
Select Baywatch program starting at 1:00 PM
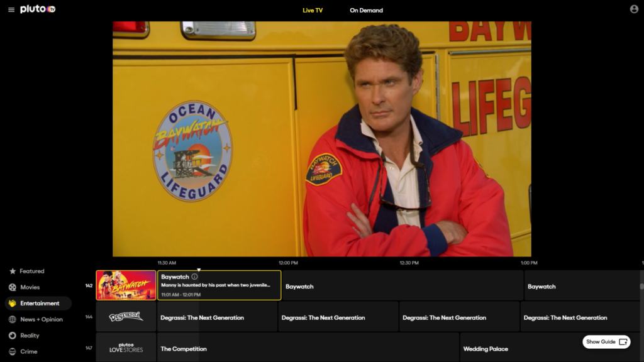pyautogui.click(x=582, y=285)
